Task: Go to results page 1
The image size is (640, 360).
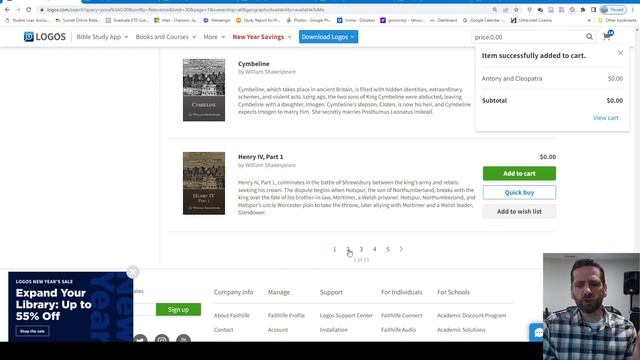Action: click(334, 249)
